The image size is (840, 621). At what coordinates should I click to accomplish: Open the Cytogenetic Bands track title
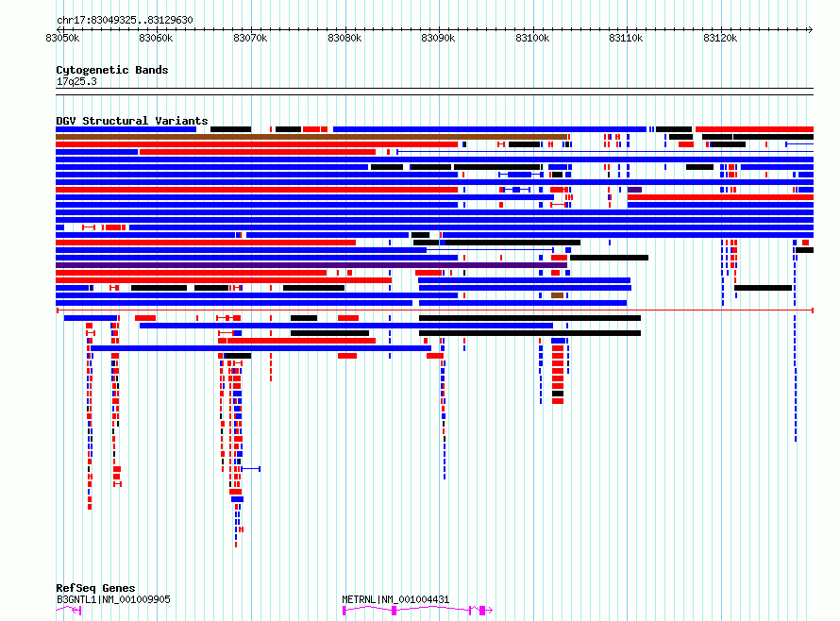point(112,70)
